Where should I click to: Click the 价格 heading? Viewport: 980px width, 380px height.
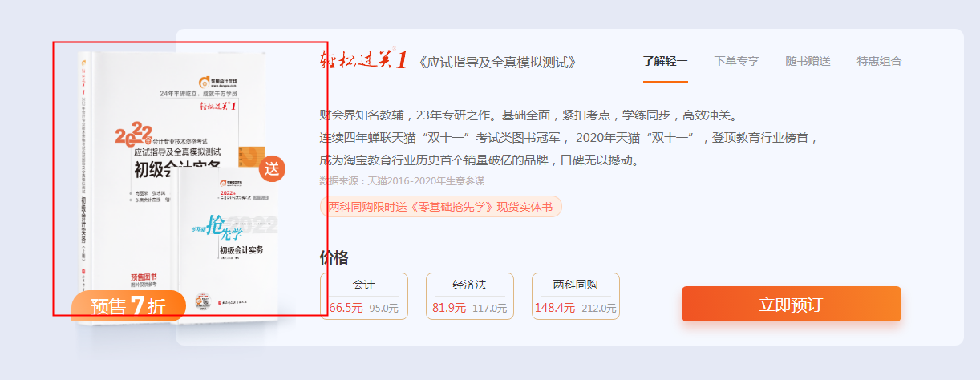click(x=334, y=257)
